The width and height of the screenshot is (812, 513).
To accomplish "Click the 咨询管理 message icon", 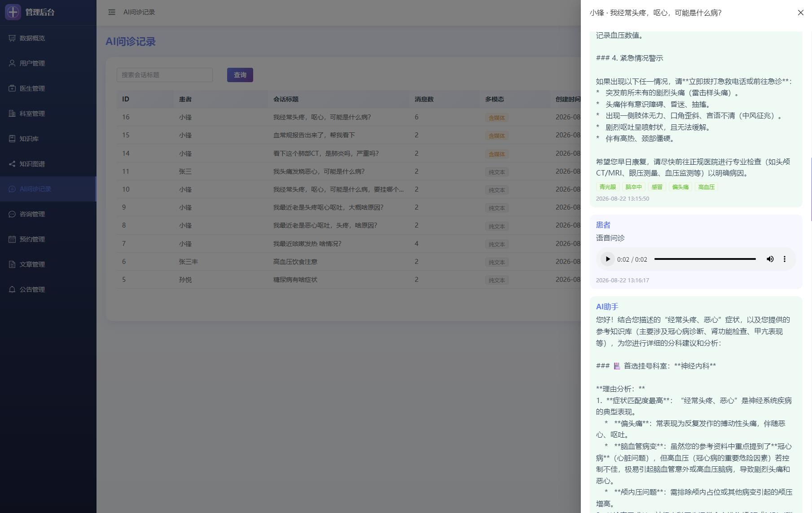I will [x=12, y=214].
